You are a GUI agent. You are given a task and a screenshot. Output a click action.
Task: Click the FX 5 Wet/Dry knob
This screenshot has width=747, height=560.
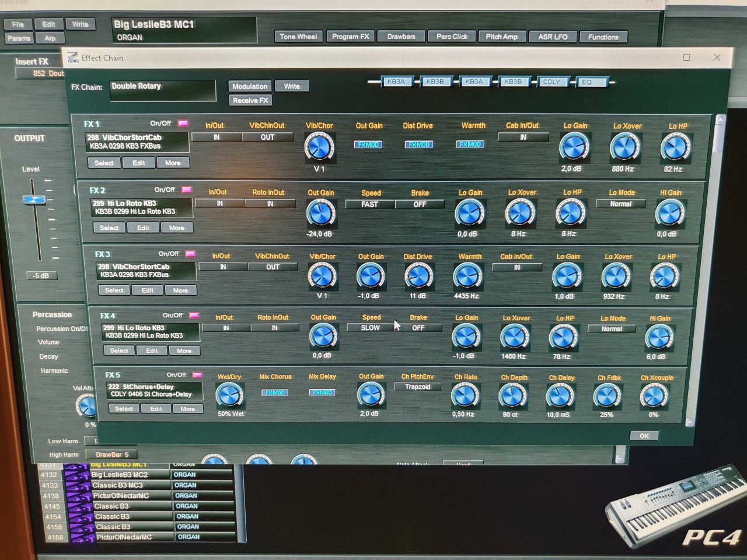click(x=229, y=395)
